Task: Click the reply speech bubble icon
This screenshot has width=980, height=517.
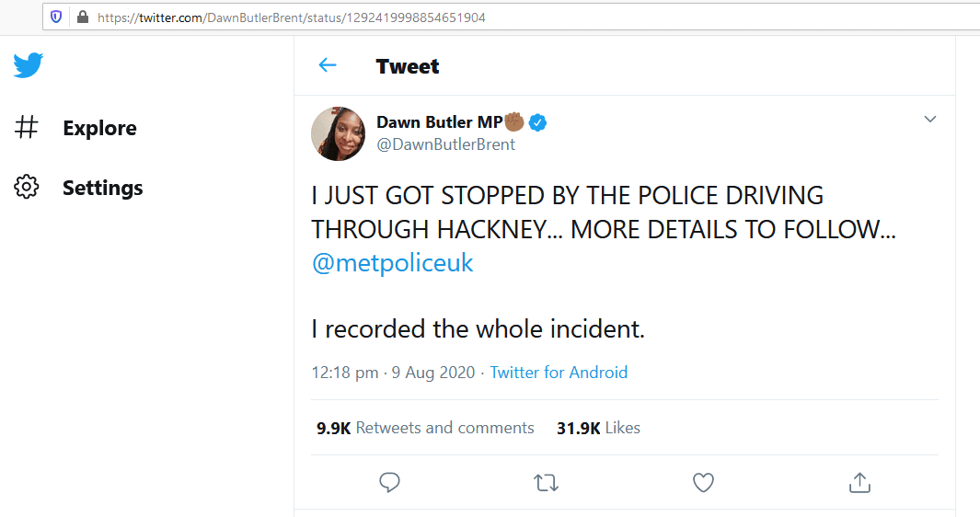Action: point(389,481)
